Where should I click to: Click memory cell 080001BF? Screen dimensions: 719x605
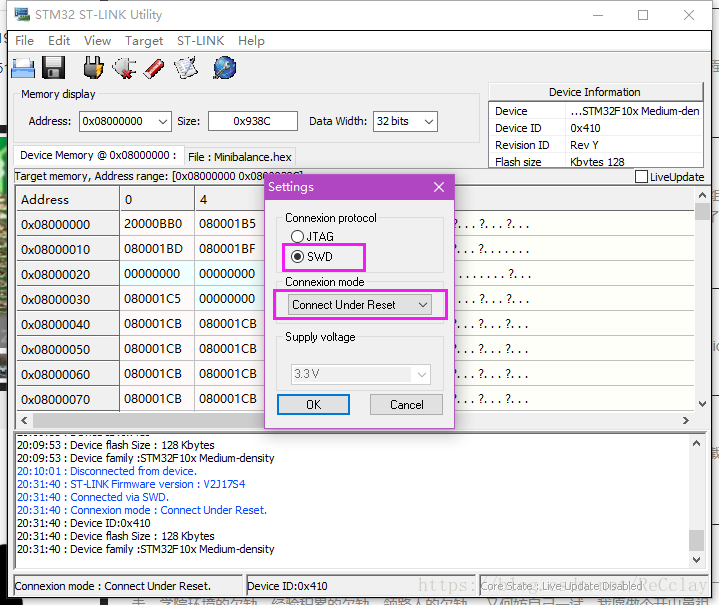pyautogui.click(x=228, y=249)
